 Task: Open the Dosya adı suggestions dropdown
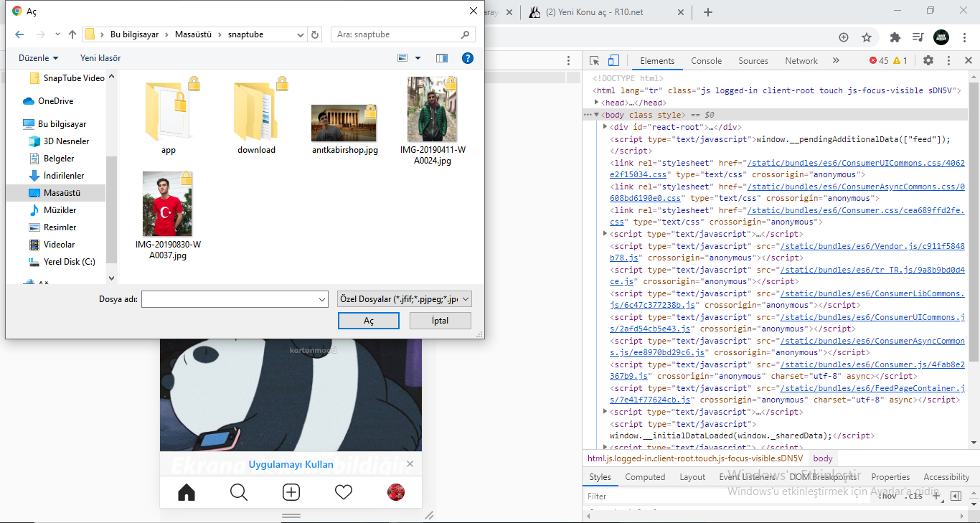pos(322,299)
